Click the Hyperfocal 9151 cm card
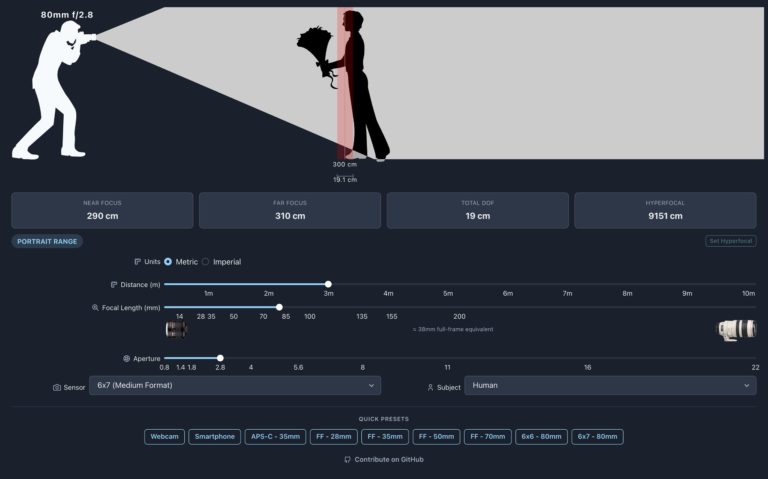 (665, 210)
